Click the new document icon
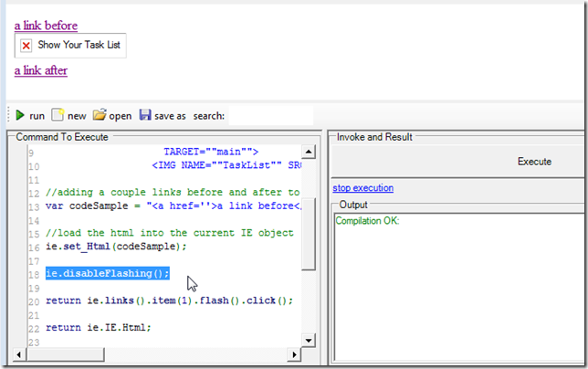The image size is (588, 369). (x=58, y=116)
